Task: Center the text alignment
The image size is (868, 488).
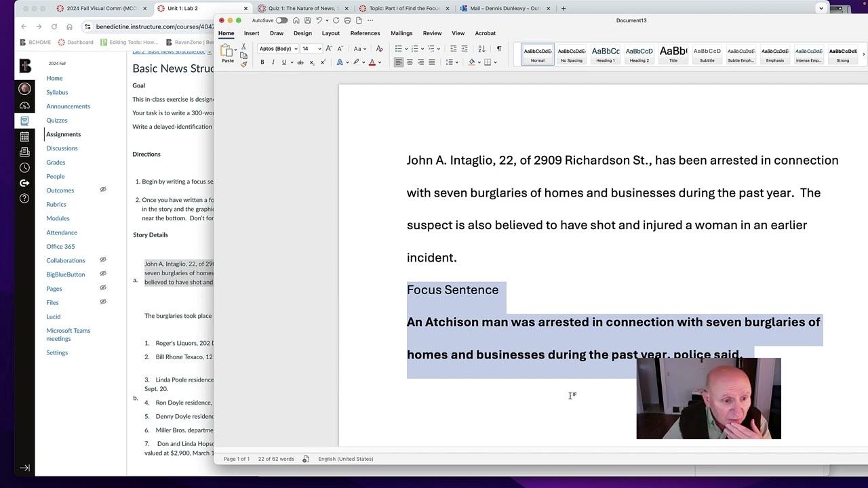Action: (410, 62)
